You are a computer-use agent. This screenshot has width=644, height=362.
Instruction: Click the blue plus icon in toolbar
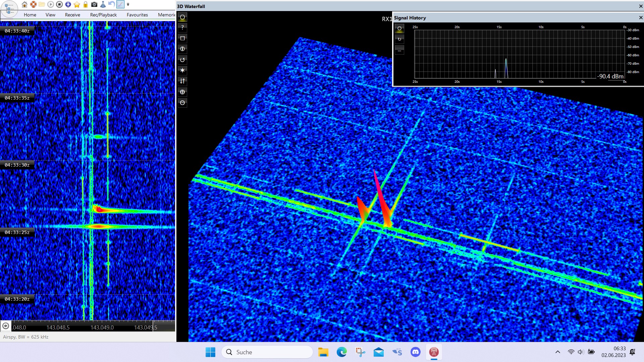(x=68, y=4)
